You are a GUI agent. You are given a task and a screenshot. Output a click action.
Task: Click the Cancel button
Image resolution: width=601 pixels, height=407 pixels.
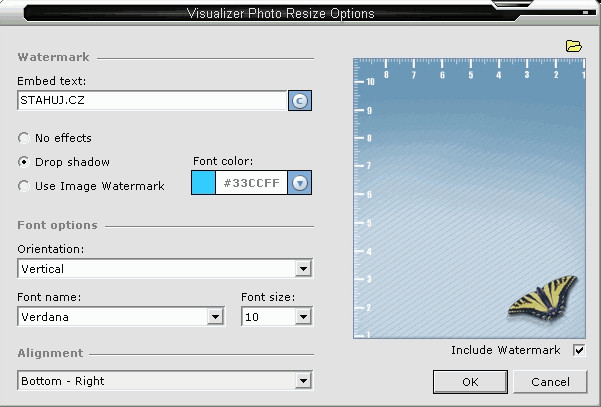coord(550,382)
